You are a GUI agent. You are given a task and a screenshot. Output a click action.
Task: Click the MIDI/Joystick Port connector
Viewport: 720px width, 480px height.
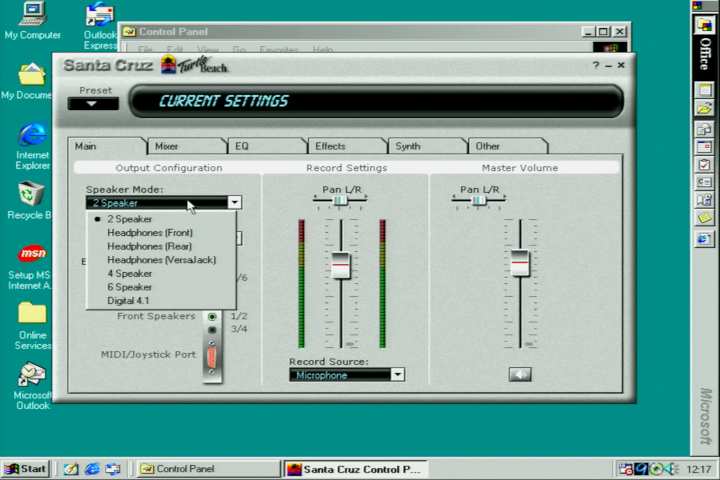(x=212, y=358)
